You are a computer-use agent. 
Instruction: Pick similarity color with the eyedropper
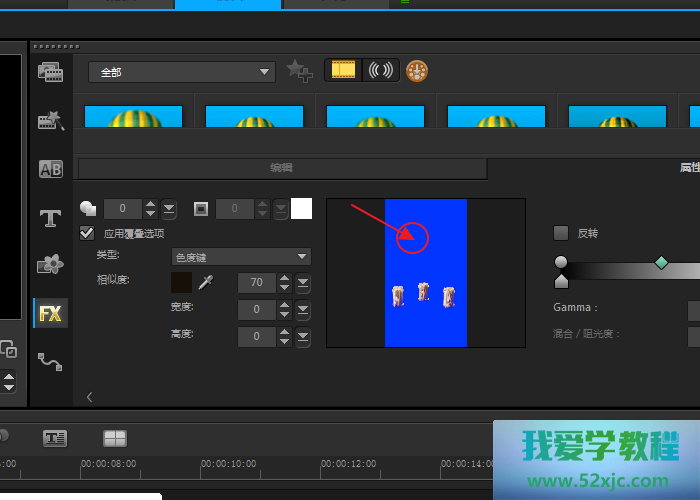207,282
